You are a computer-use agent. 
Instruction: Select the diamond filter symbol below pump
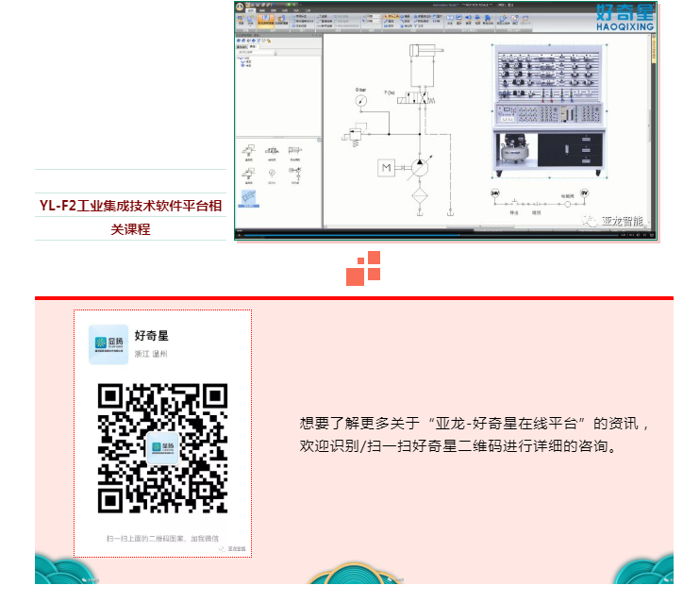(420, 196)
